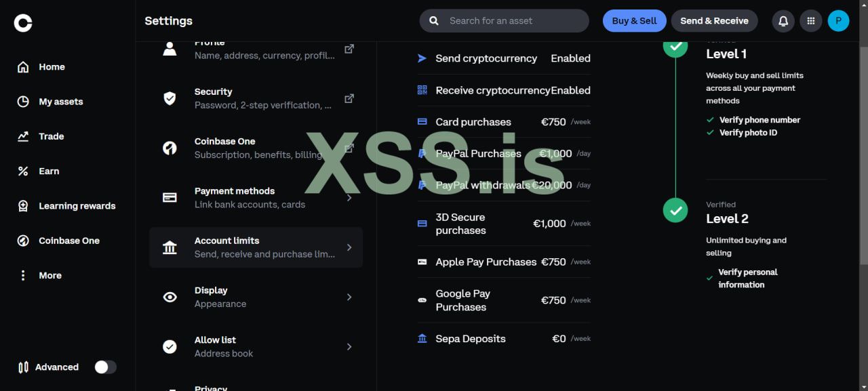
Task: Click the Coinbase logo icon
Action: pos(23,23)
